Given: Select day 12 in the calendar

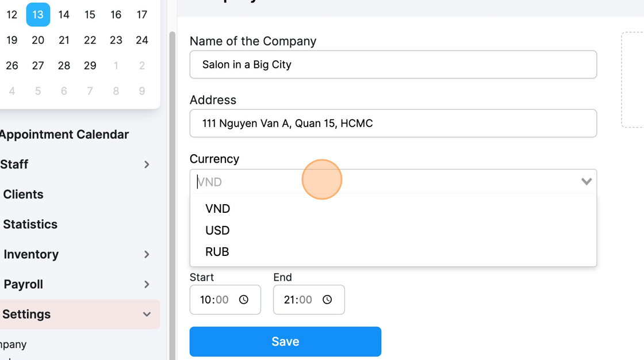Looking at the screenshot, I should tap(12, 15).
